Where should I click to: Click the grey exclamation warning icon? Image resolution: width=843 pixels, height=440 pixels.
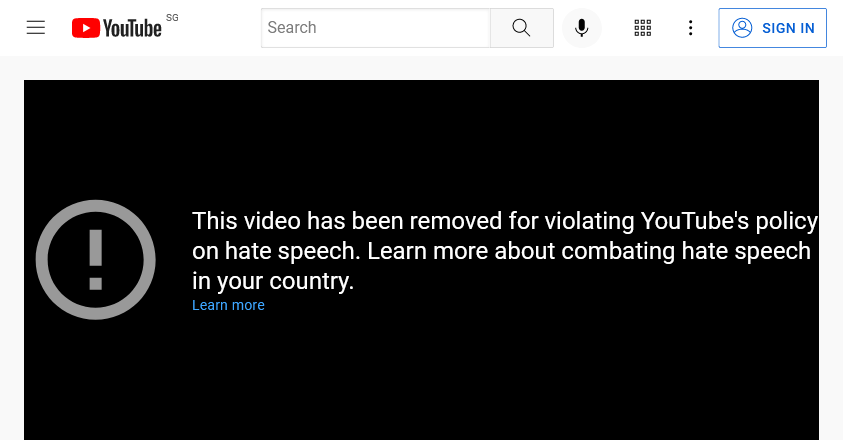96,260
